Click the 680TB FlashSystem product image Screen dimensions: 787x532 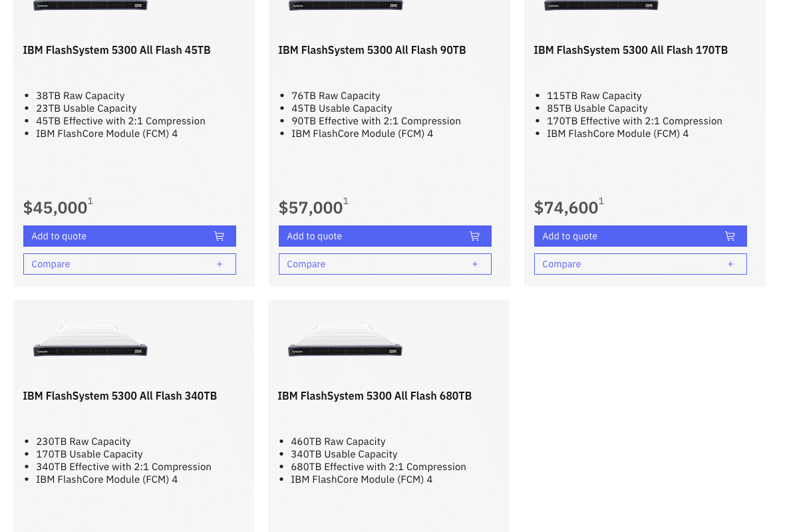point(345,340)
